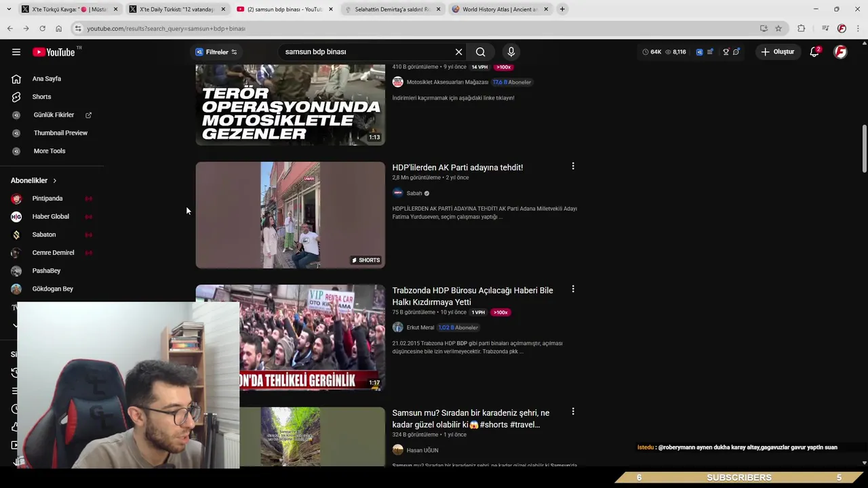Click the YouTube logo
The width and height of the screenshot is (868, 488).
point(54,52)
